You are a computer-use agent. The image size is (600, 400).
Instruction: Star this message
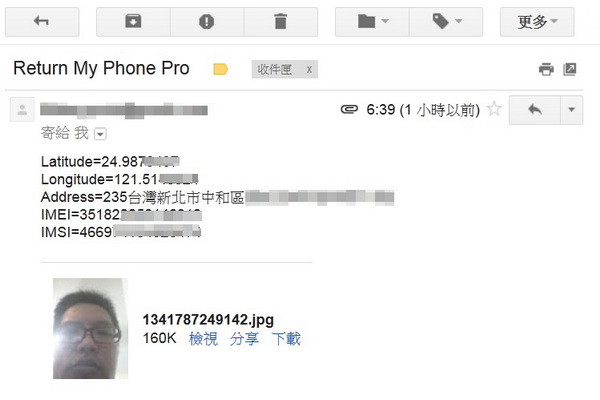(494, 109)
